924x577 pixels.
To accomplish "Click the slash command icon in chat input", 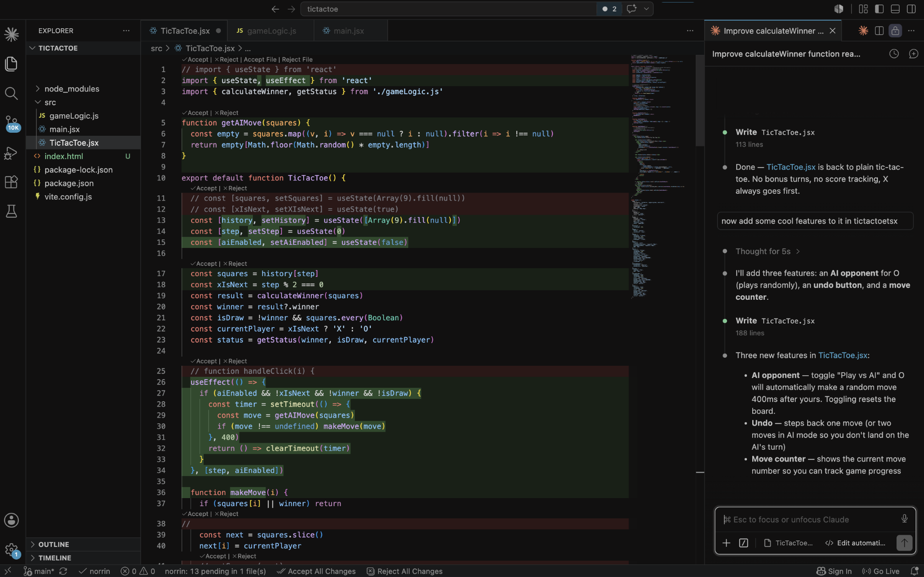I will coord(744,543).
